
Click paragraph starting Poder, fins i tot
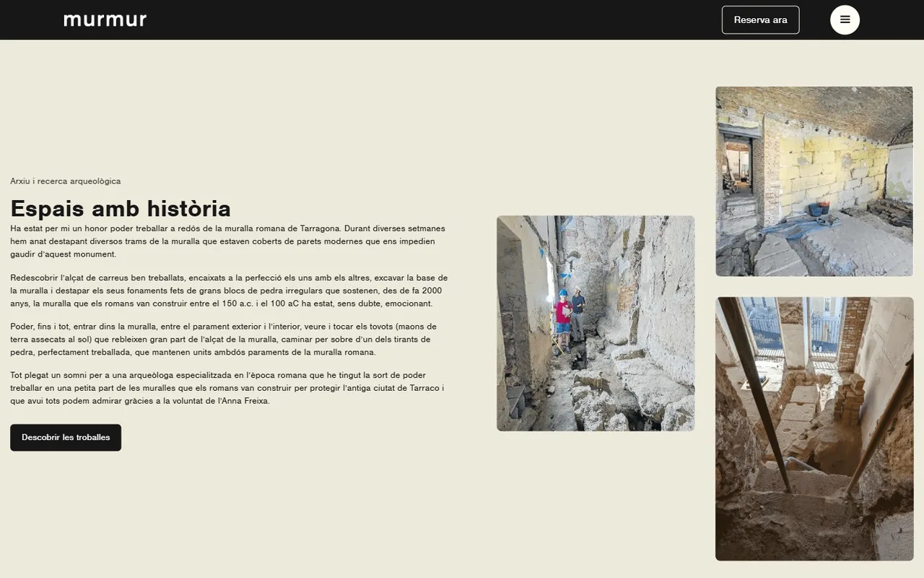(x=224, y=340)
